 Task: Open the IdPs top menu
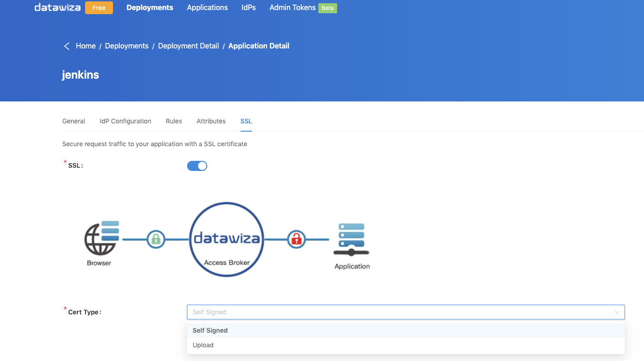pos(249,8)
